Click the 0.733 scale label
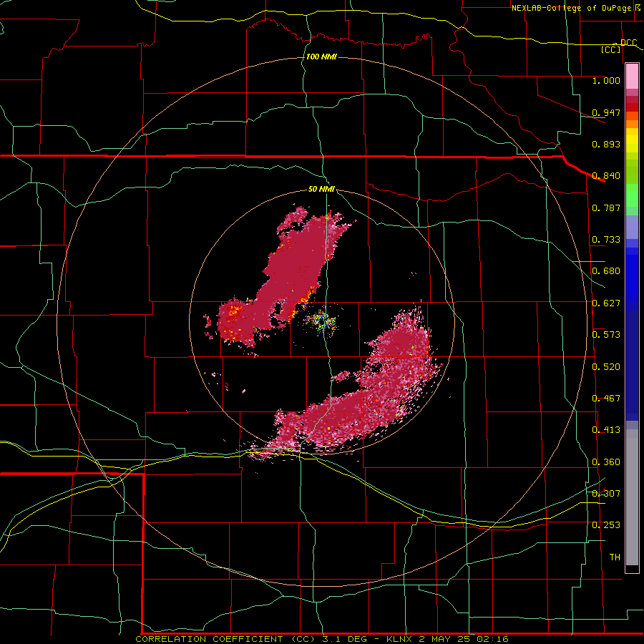This screenshot has width=644, height=644. point(606,240)
